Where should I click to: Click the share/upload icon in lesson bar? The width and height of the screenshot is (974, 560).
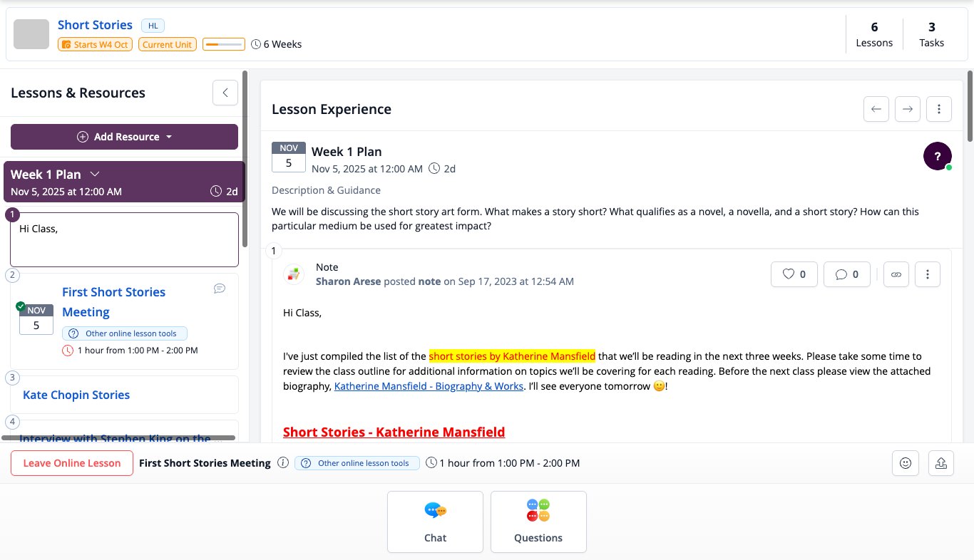click(940, 463)
